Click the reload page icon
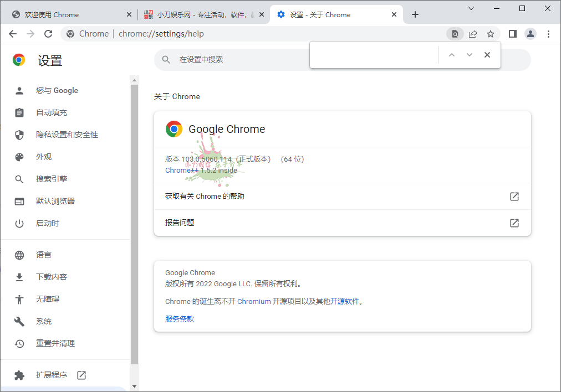Viewport: 561px width, 392px height. coord(48,34)
